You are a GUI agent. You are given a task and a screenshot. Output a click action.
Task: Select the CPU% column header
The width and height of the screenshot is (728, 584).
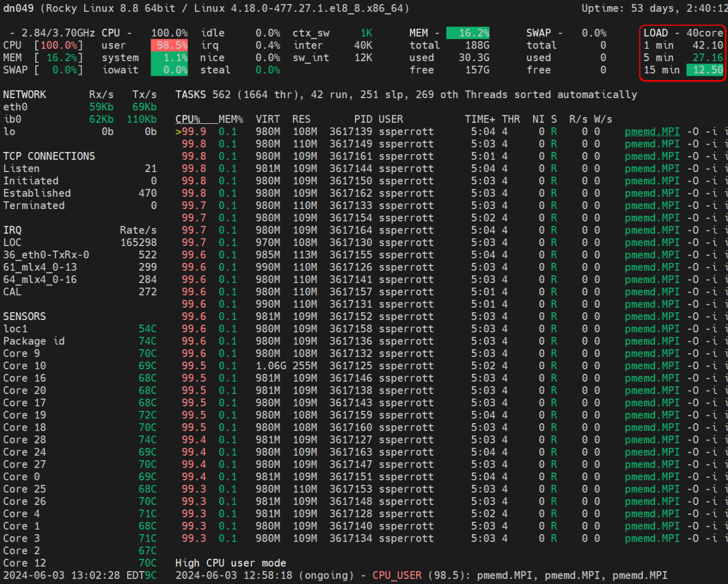point(188,119)
